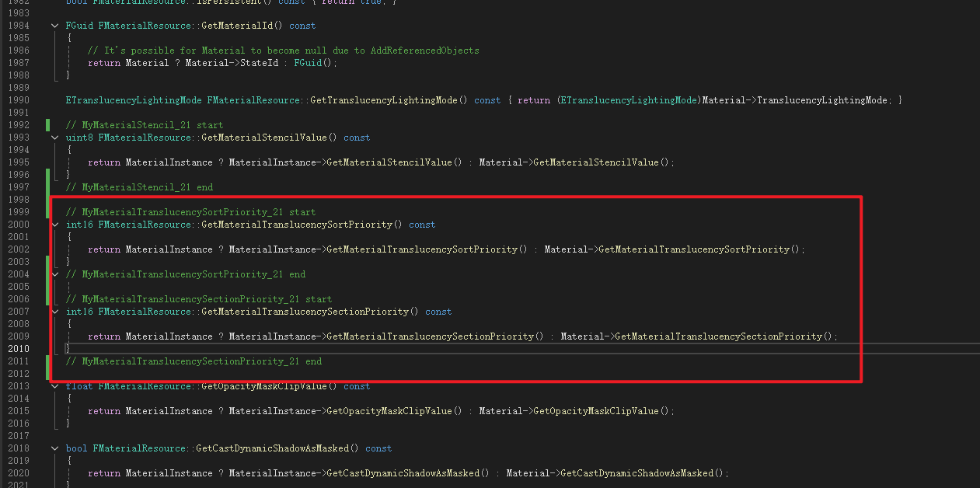Viewport: 980px width, 488px height.
Task: Click line number 2010 in the gutter
Action: [19, 349]
